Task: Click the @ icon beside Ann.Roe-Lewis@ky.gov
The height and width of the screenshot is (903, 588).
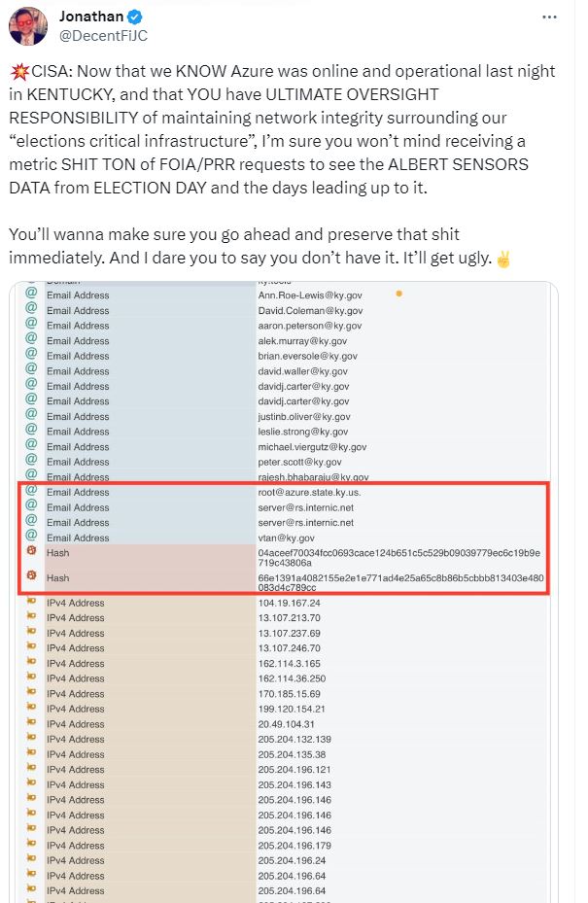Action: 32,294
